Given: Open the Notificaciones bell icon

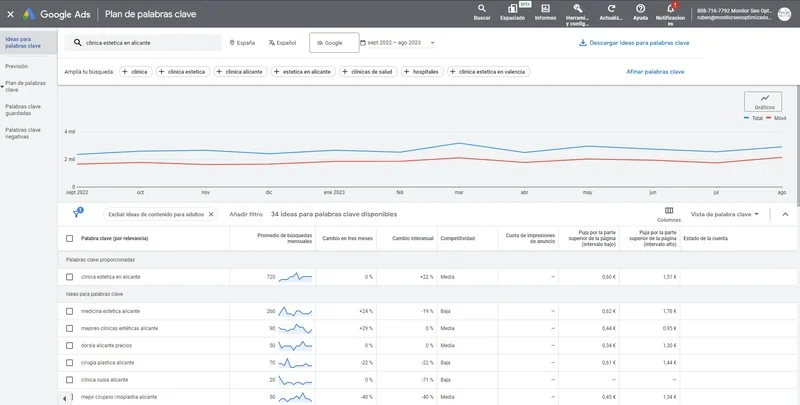Looking at the screenshot, I should [x=671, y=9].
